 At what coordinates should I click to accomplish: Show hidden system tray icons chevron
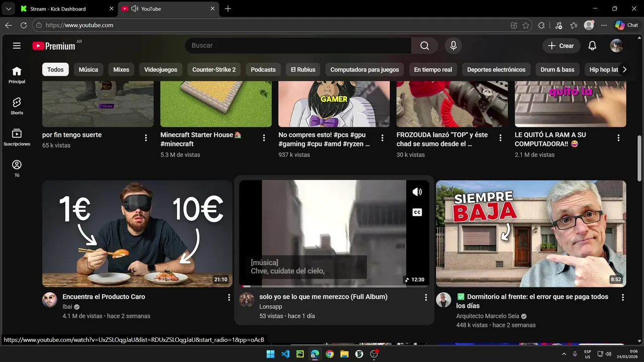pos(564,354)
